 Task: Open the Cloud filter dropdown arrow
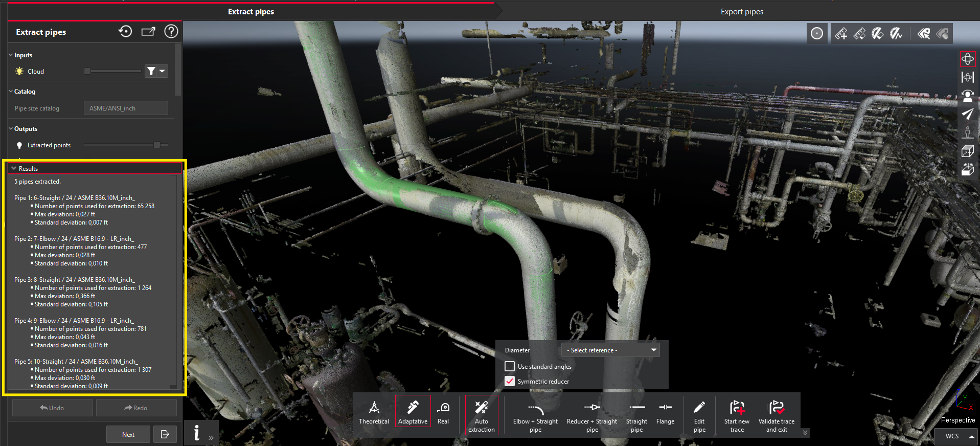(x=163, y=71)
